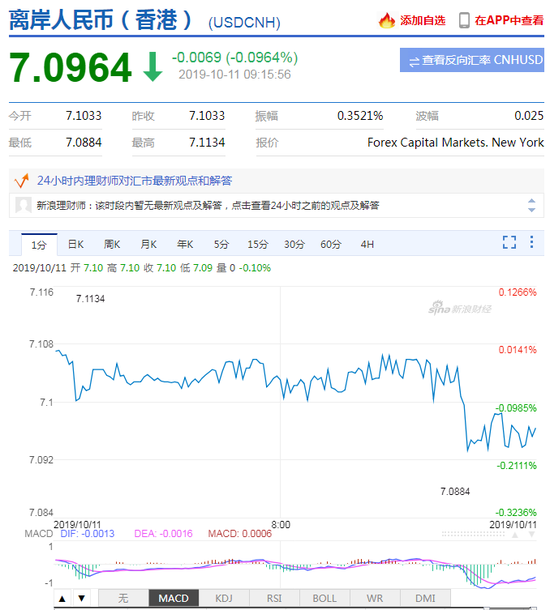Switch to the 60分 chart tab
550x610 pixels.
[x=331, y=244]
